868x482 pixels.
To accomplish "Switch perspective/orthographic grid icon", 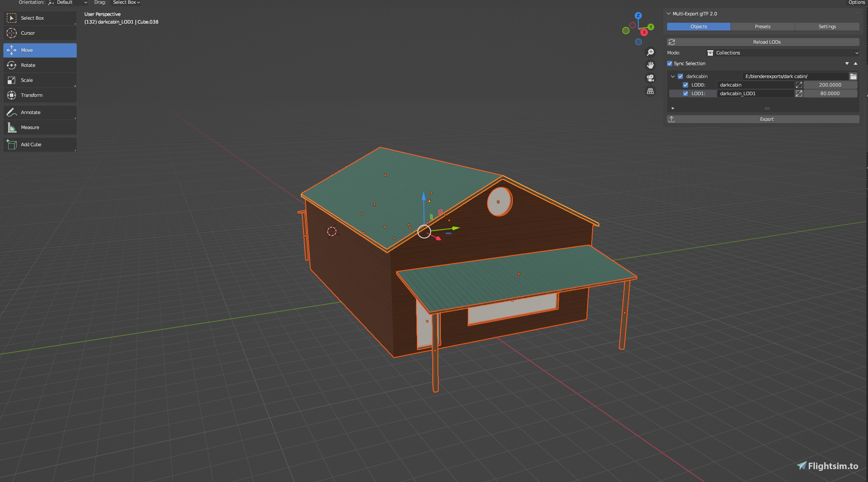I will [x=650, y=91].
